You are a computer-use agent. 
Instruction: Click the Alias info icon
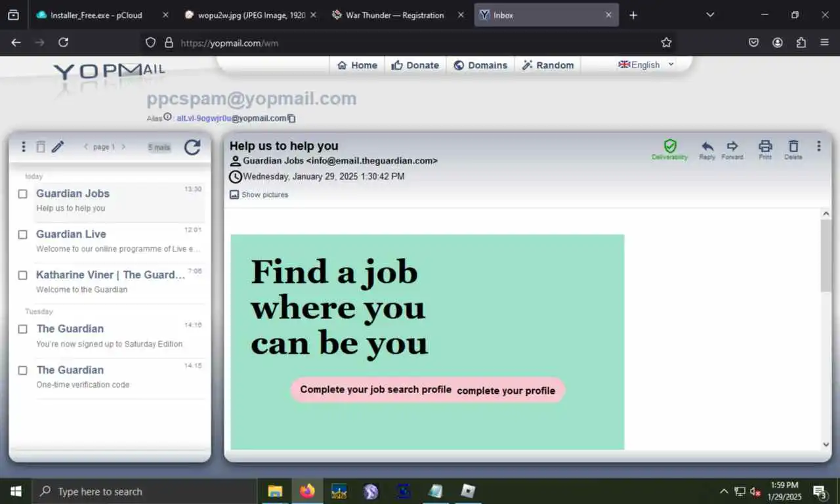coord(167,117)
